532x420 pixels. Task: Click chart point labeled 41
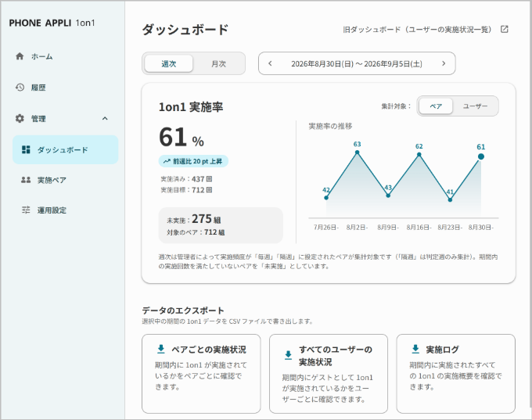(450, 199)
